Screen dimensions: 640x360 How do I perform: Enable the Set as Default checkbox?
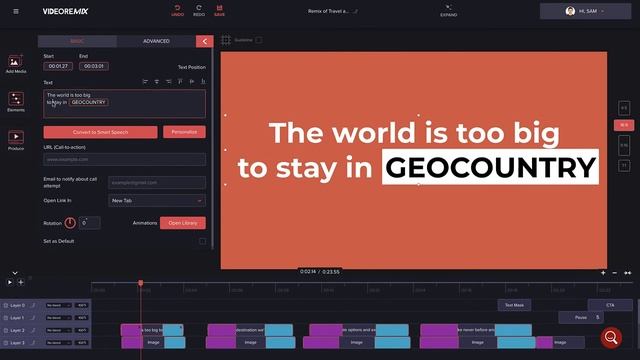coord(202,241)
